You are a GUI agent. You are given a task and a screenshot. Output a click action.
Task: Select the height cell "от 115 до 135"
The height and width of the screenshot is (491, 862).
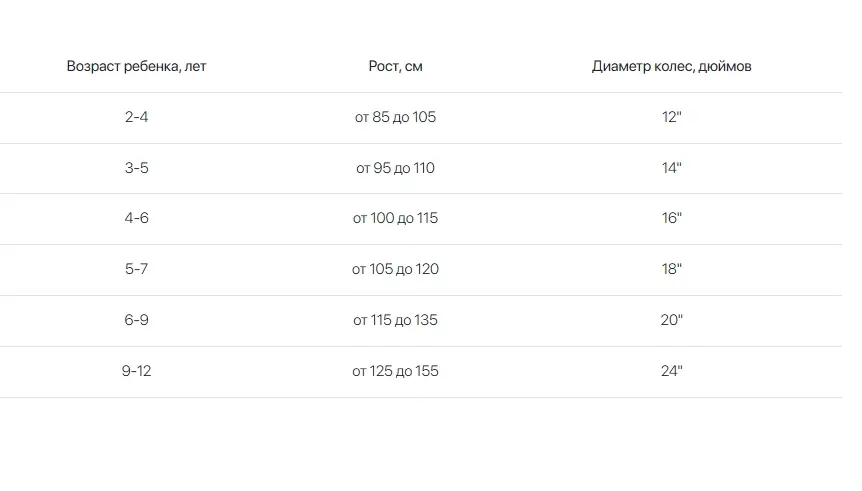tap(395, 320)
